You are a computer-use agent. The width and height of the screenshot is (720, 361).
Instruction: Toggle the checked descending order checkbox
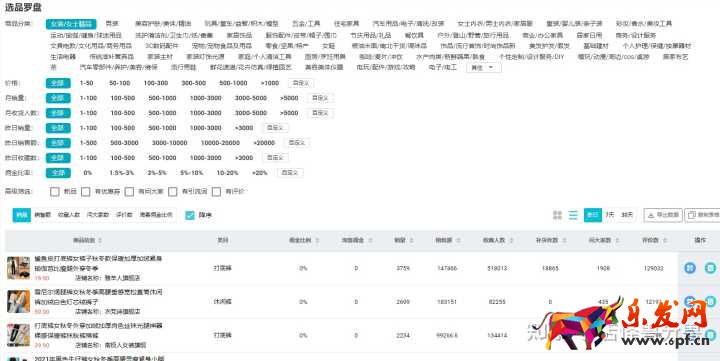click(190, 215)
